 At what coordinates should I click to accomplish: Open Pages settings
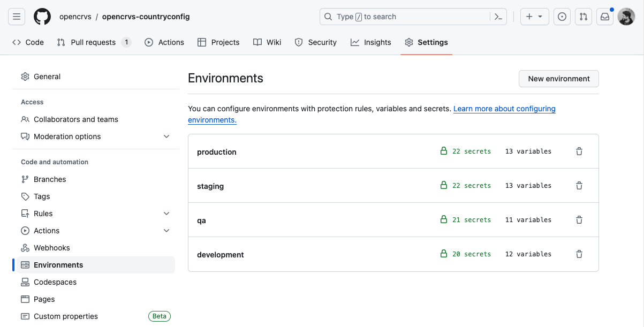tap(96, 299)
